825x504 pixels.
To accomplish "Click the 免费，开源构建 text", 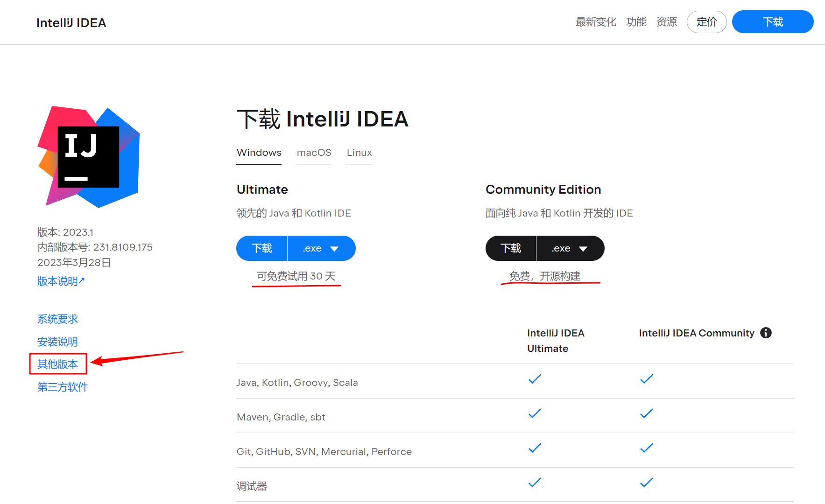I will coord(545,276).
